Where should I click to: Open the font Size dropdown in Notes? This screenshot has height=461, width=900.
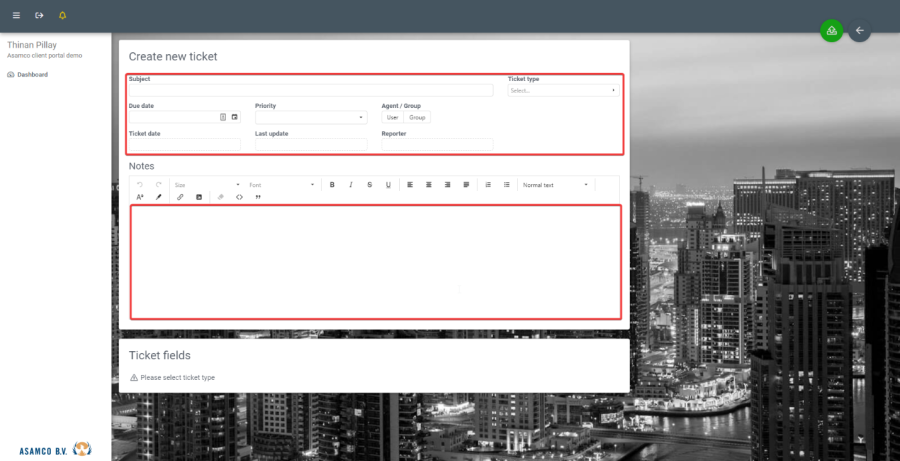click(207, 185)
